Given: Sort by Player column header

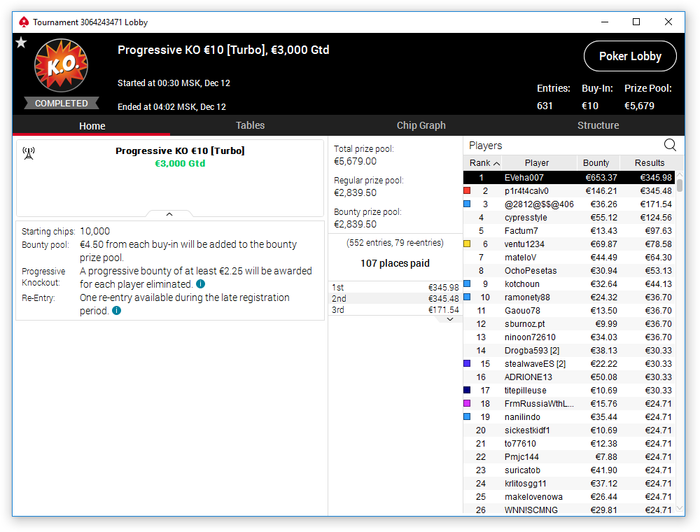Looking at the screenshot, I should [537, 163].
